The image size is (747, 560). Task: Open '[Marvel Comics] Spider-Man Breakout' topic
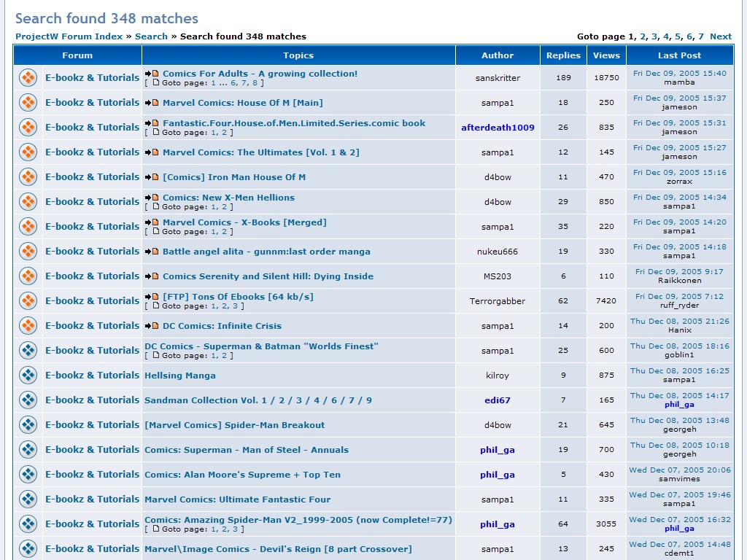point(234,425)
